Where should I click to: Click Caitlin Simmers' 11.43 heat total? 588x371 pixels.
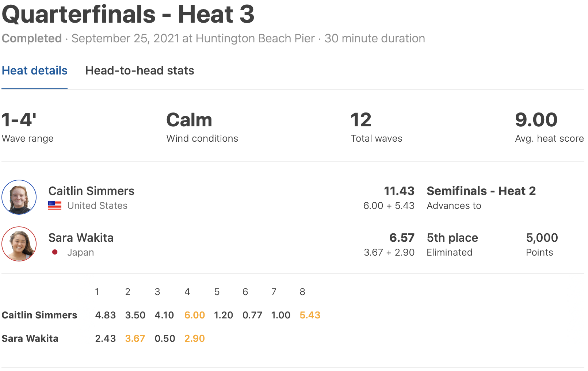399,191
